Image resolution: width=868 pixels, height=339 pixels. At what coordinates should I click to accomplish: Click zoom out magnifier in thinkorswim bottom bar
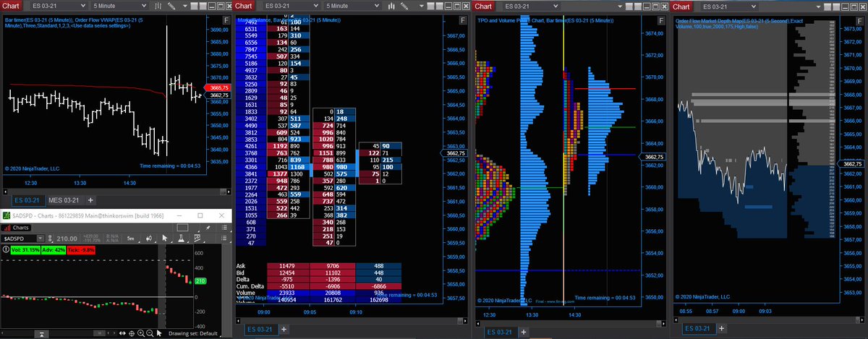pos(150,333)
